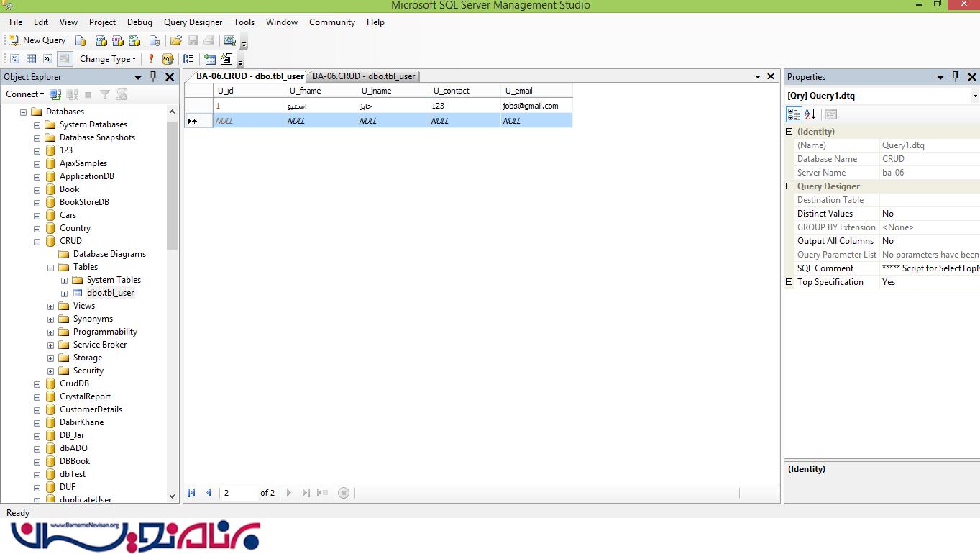Click the Verify SQL Syntax icon
980x554 pixels.
(x=168, y=59)
